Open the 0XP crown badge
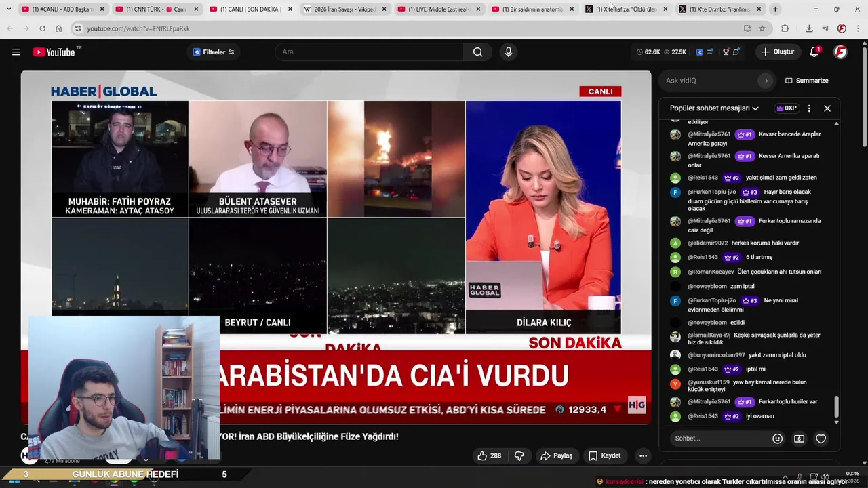This screenshot has height=488, width=868. (x=787, y=108)
